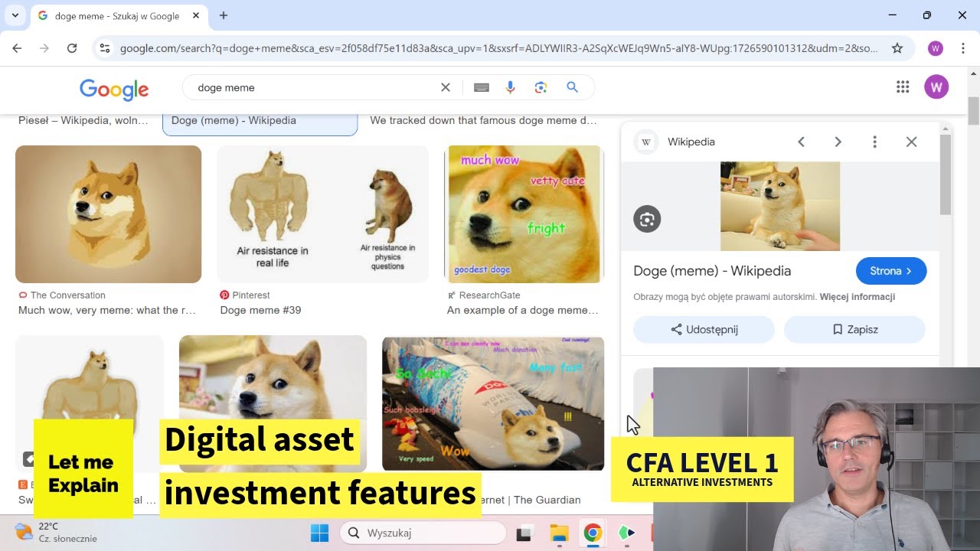Submit search with magnifier icon

(x=572, y=87)
